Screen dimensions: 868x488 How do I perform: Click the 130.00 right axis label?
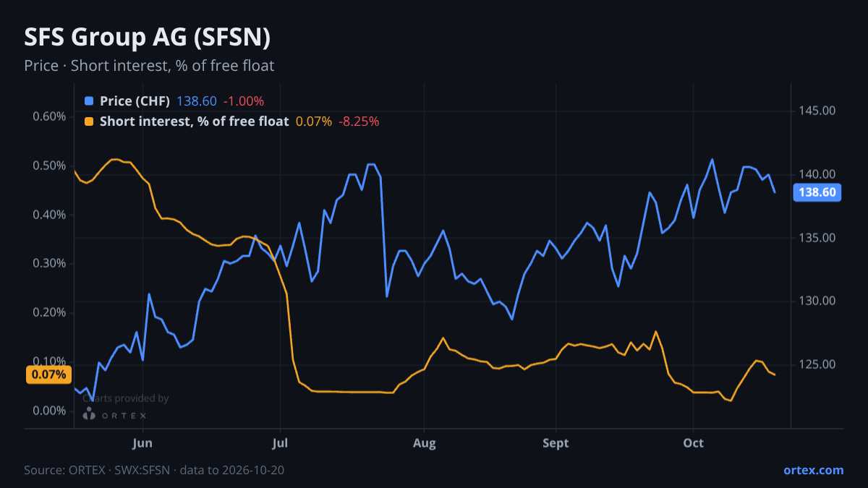click(x=817, y=301)
